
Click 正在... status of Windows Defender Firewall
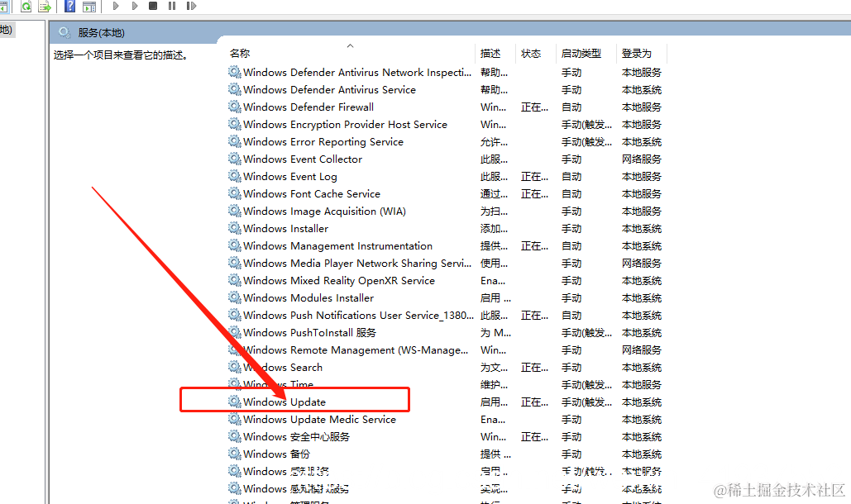coord(534,107)
